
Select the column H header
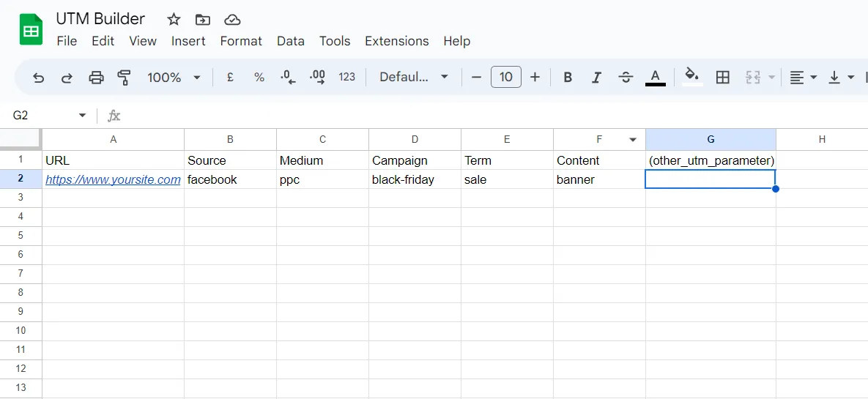tap(822, 139)
